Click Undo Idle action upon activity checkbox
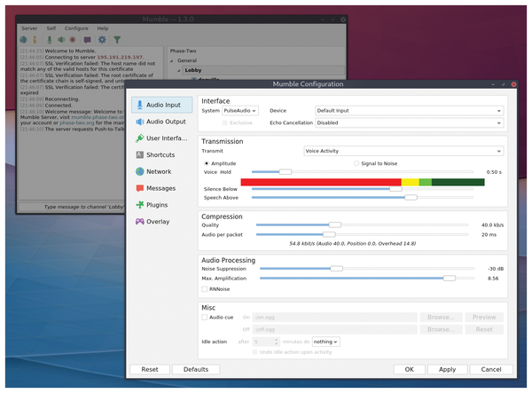The image size is (532, 393). click(x=254, y=352)
